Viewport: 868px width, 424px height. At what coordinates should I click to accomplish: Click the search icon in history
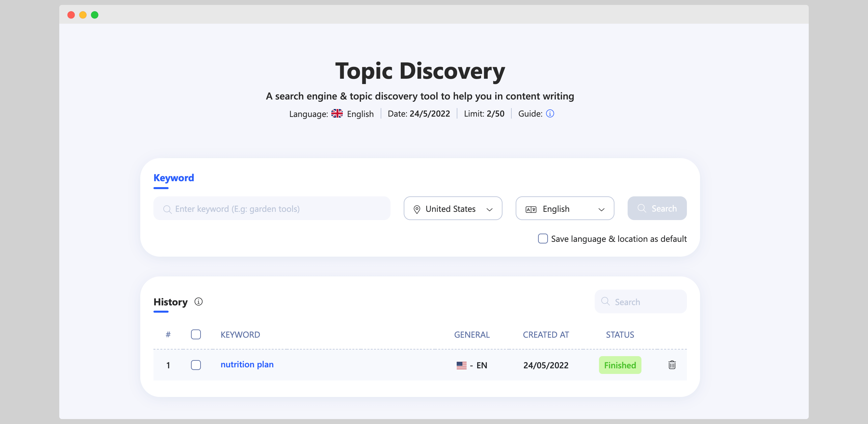(x=606, y=302)
